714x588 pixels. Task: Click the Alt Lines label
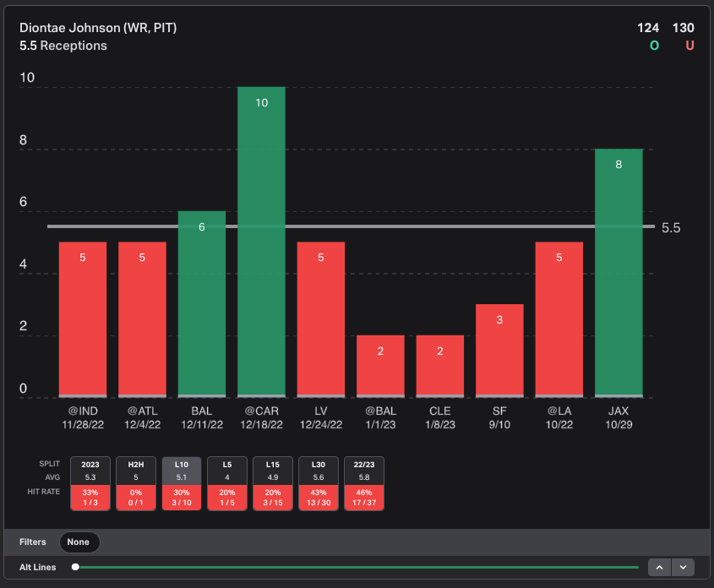(38, 568)
